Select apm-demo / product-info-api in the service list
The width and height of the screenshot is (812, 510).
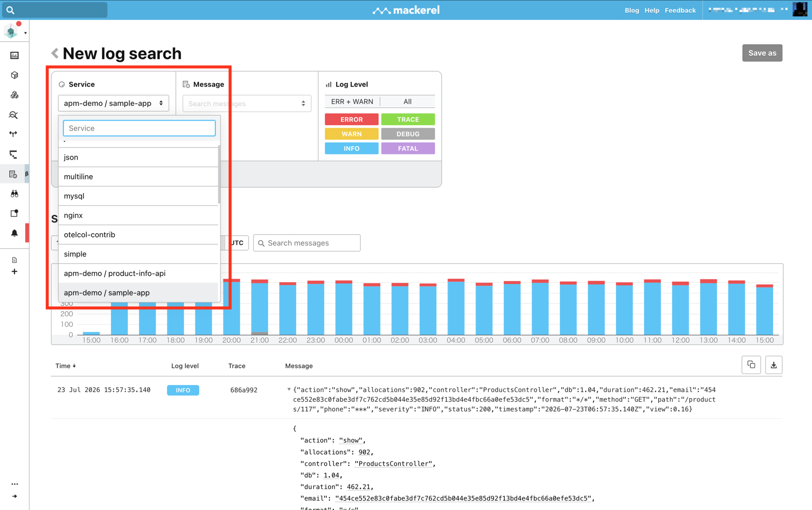[x=138, y=273]
